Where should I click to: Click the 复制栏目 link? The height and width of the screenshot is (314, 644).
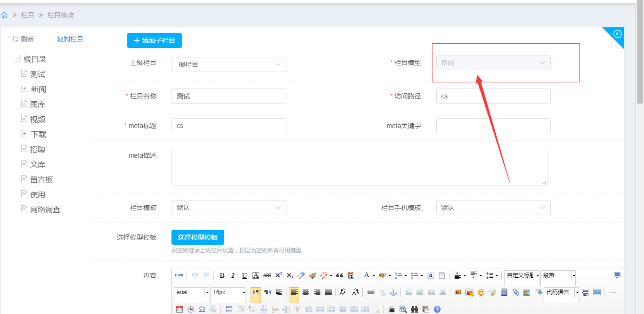point(70,39)
